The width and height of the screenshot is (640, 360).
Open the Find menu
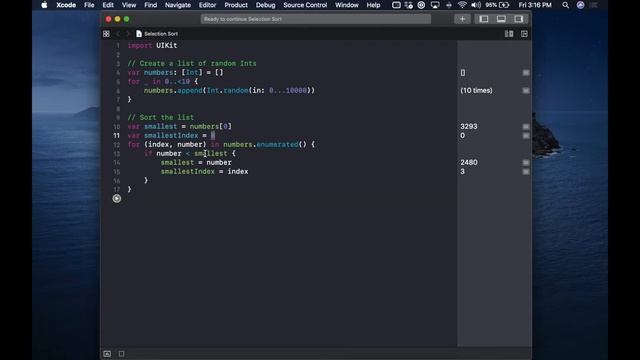(x=150, y=5)
